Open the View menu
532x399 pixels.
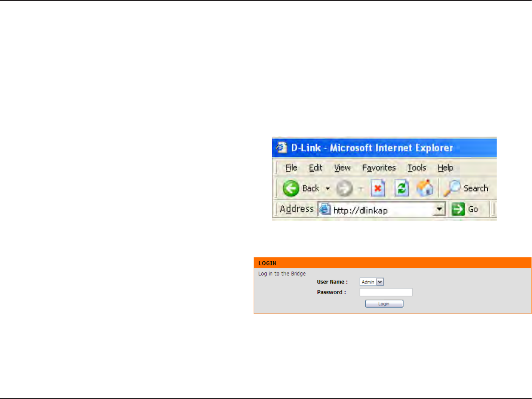coord(343,168)
